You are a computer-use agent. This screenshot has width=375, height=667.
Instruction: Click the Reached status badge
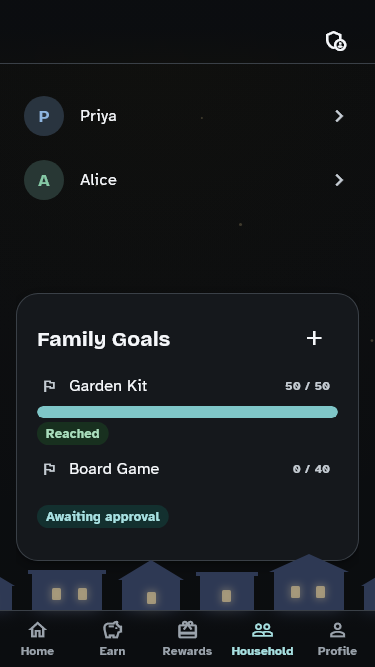(73, 433)
